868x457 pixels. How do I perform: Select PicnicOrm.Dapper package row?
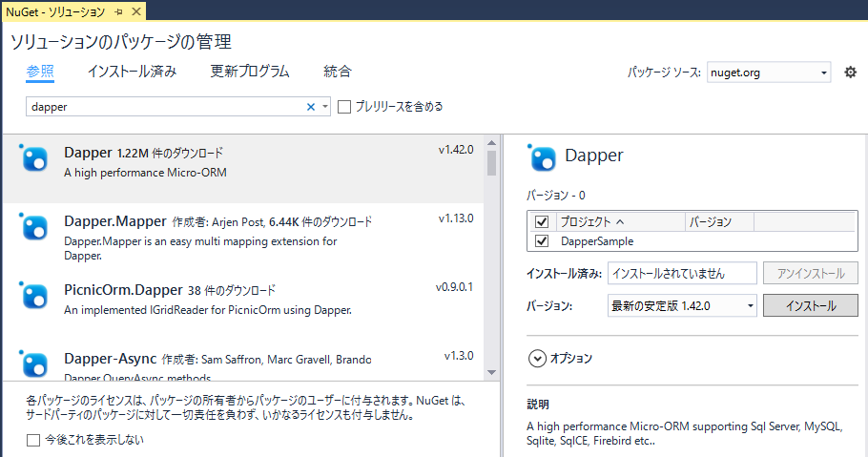242,305
